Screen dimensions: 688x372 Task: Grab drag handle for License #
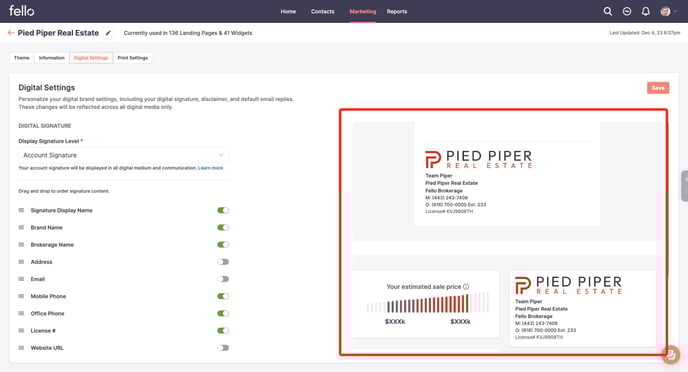(21, 330)
